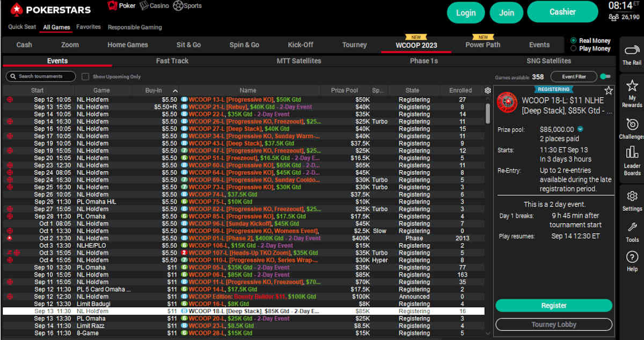The width and height of the screenshot is (644, 340).
Task: Click the players online count icon
Action: (613, 17)
